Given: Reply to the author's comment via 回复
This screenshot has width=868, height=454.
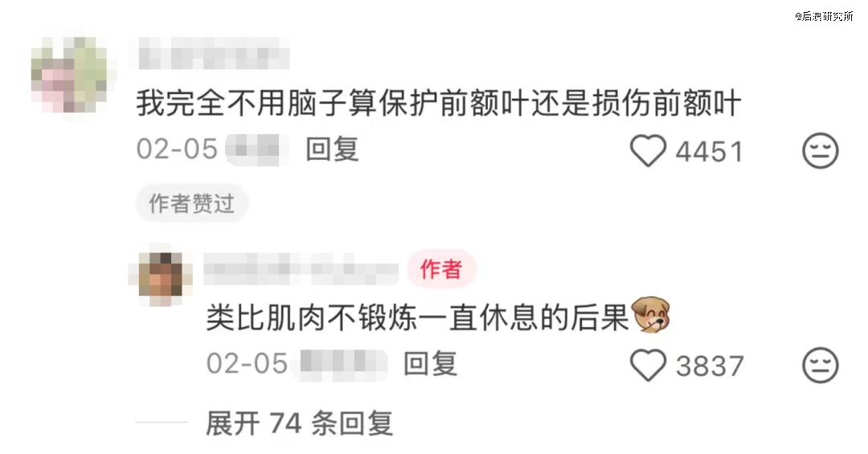Looking at the screenshot, I should pyautogui.click(x=430, y=364).
